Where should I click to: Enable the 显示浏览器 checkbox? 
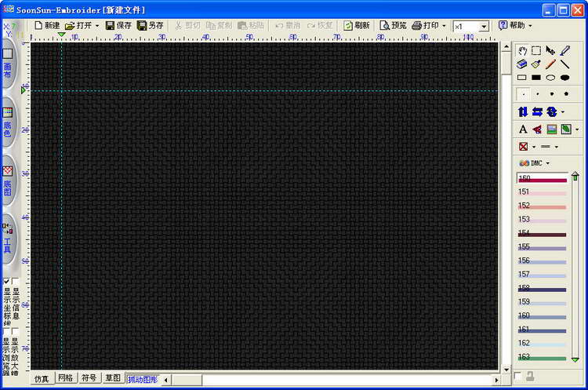6,331
